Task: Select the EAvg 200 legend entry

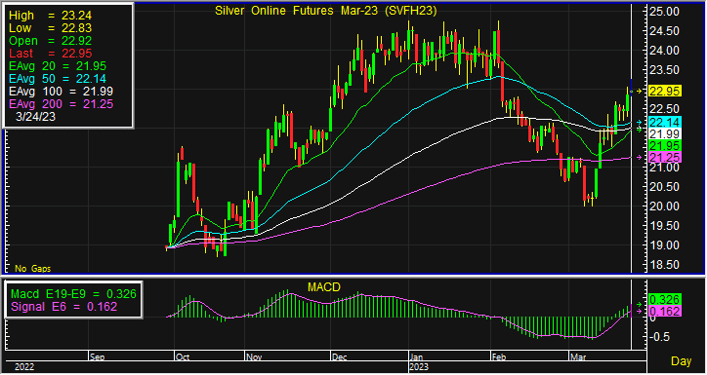Action: [61, 104]
